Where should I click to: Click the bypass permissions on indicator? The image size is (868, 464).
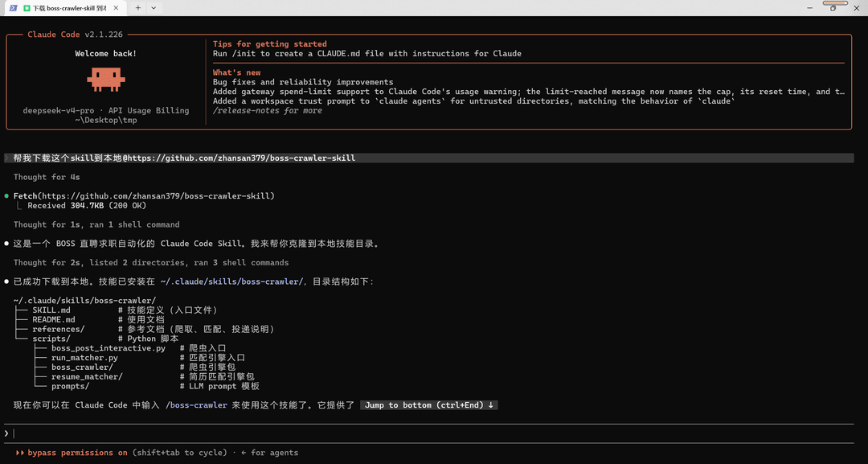pos(77,453)
